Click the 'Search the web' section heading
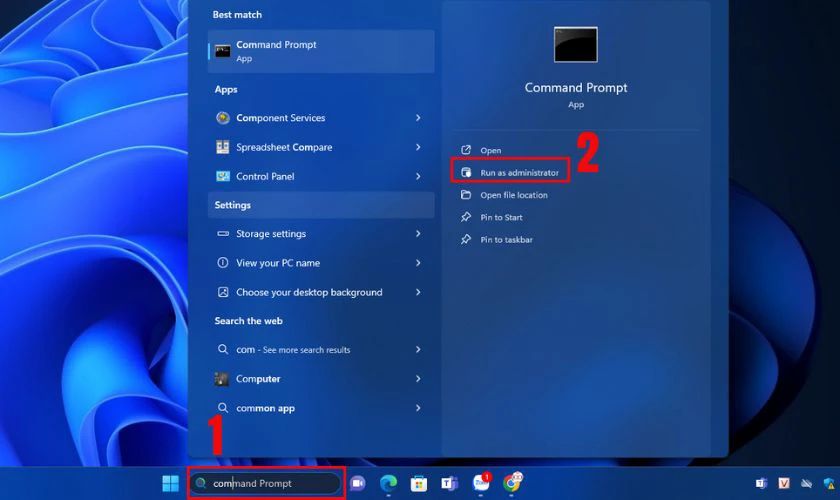This screenshot has height=500, width=840. (x=249, y=321)
